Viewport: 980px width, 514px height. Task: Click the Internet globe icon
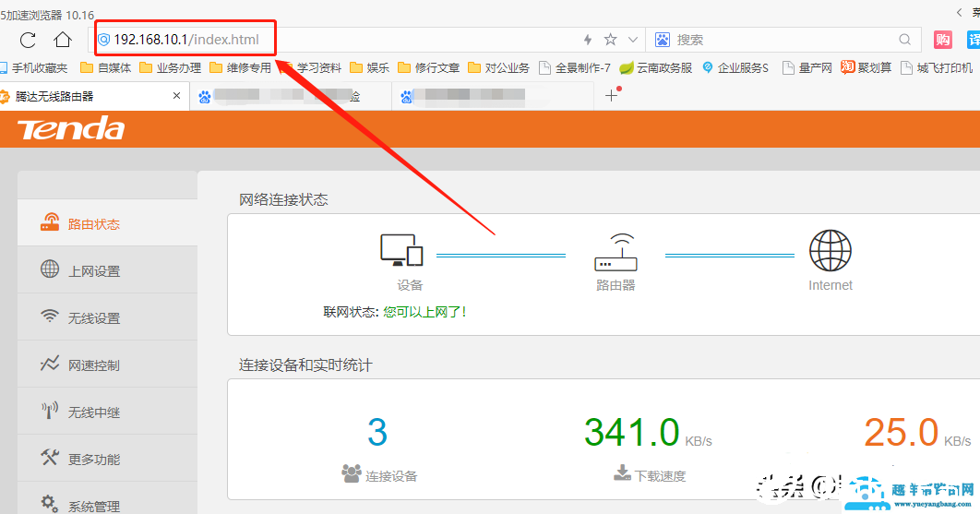[830, 250]
